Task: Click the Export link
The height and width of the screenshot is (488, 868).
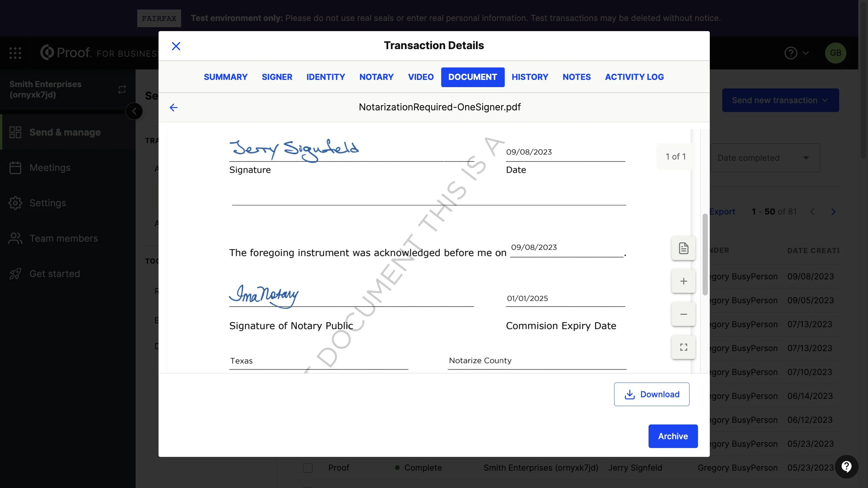Action: (x=722, y=212)
